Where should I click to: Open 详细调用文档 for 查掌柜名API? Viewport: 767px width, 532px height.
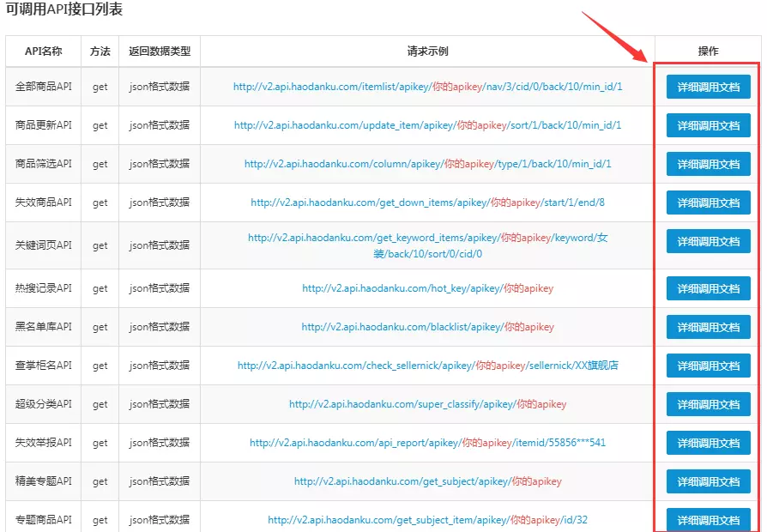tap(708, 366)
